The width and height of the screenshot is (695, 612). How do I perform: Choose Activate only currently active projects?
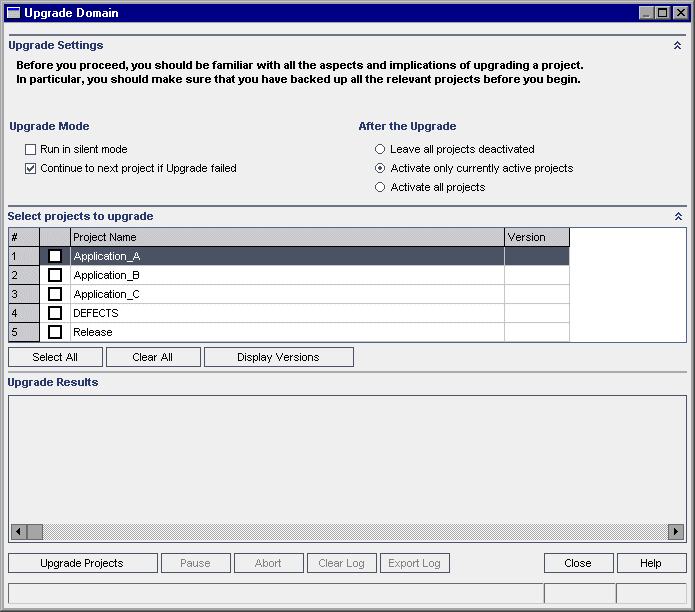[x=380, y=168]
